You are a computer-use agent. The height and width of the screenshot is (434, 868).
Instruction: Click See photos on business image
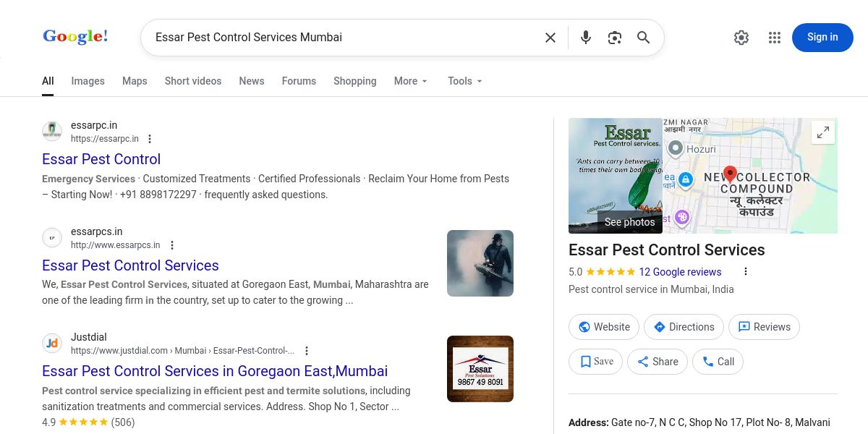click(x=629, y=222)
